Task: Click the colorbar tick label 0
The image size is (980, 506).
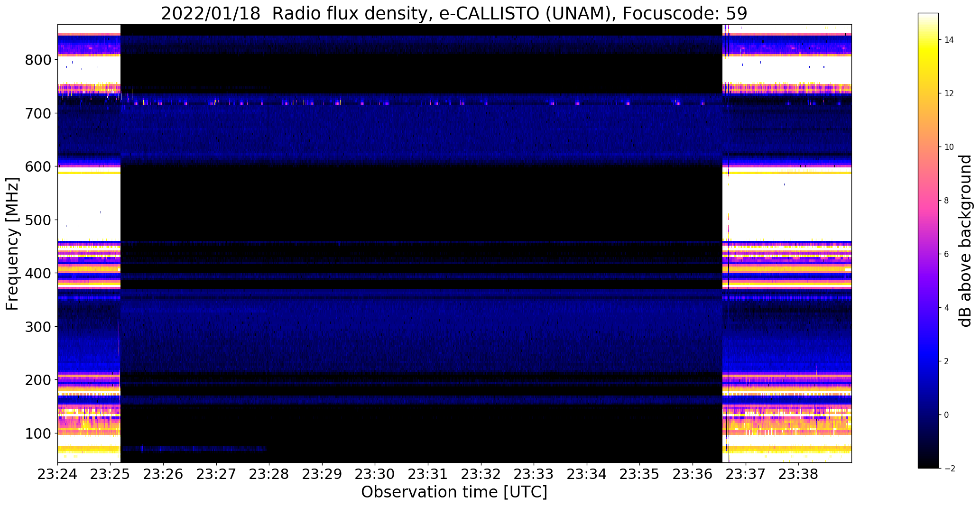Action: 947,415
